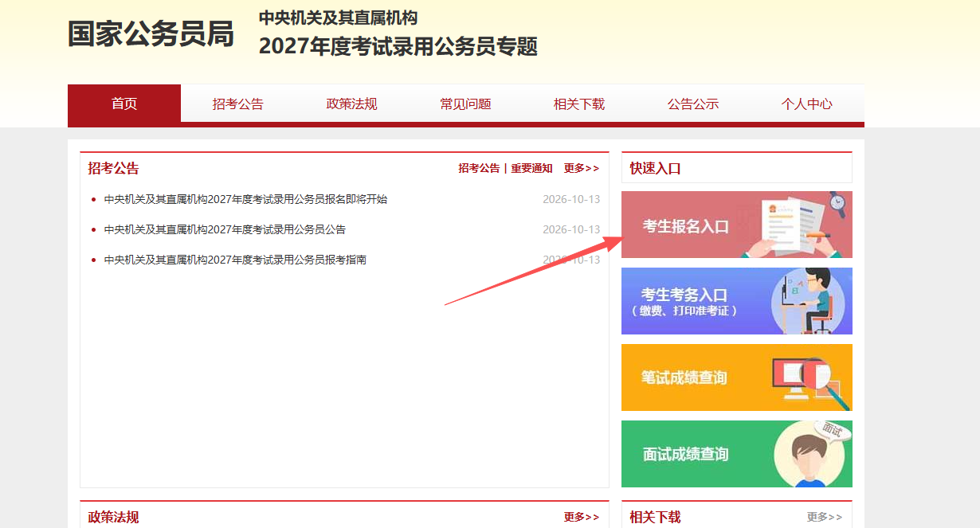Open the 考生考务入口 banner
Image resolution: width=980 pixels, height=528 pixels.
(737, 301)
